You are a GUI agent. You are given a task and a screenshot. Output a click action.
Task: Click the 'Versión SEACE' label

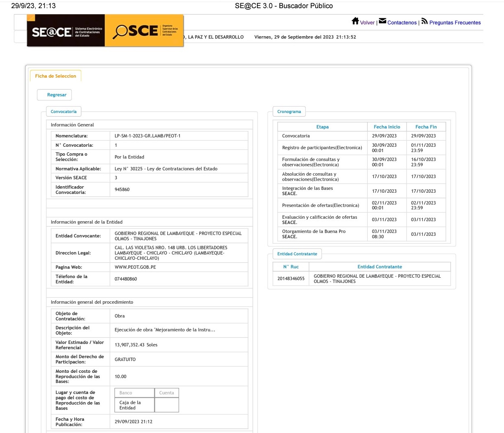click(71, 178)
